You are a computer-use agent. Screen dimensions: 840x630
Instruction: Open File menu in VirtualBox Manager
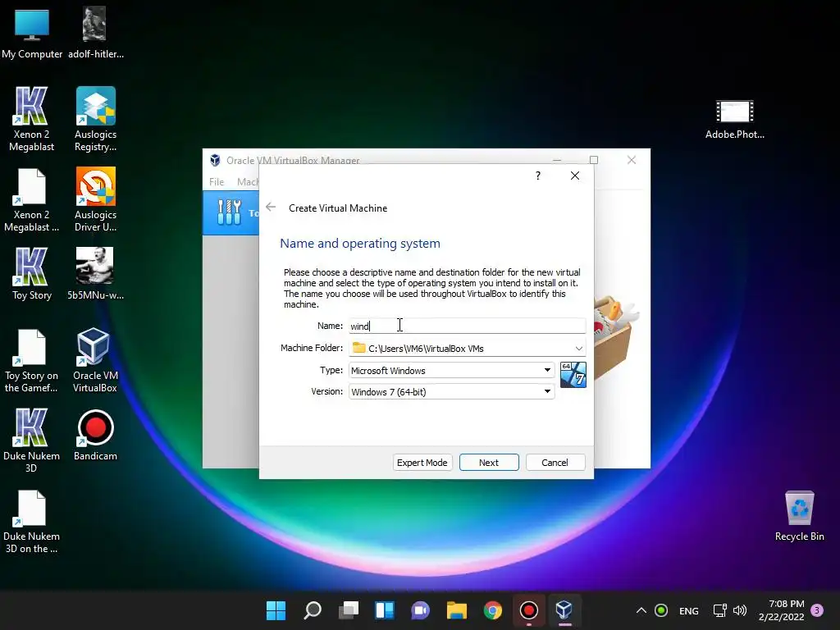pyautogui.click(x=217, y=181)
